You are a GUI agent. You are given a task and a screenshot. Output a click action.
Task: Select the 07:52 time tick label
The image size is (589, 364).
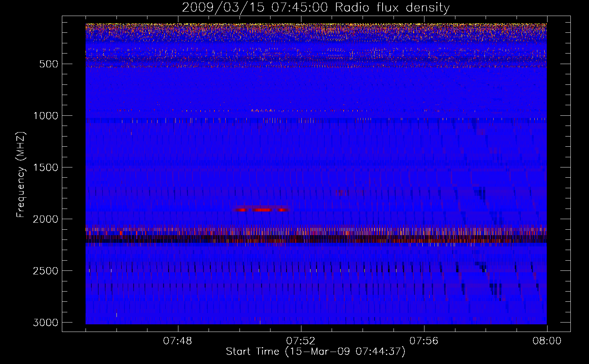coord(301,341)
